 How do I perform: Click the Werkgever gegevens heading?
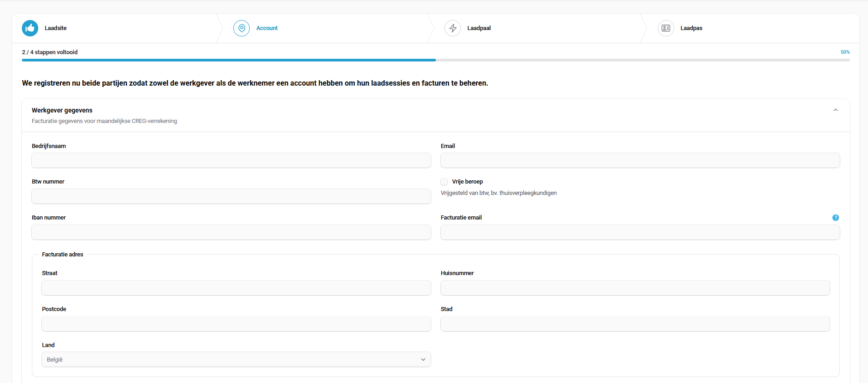(62, 110)
